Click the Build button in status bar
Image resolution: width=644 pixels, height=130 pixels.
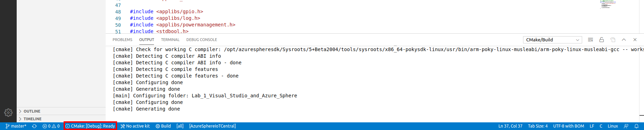click(x=163, y=126)
